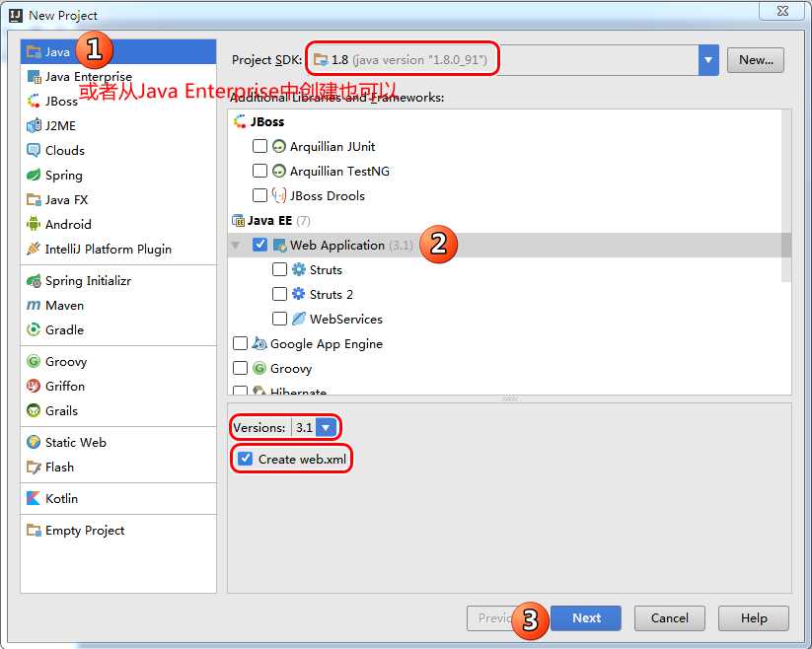Click the Help button
812x649 pixels.
tap(754, 618)
